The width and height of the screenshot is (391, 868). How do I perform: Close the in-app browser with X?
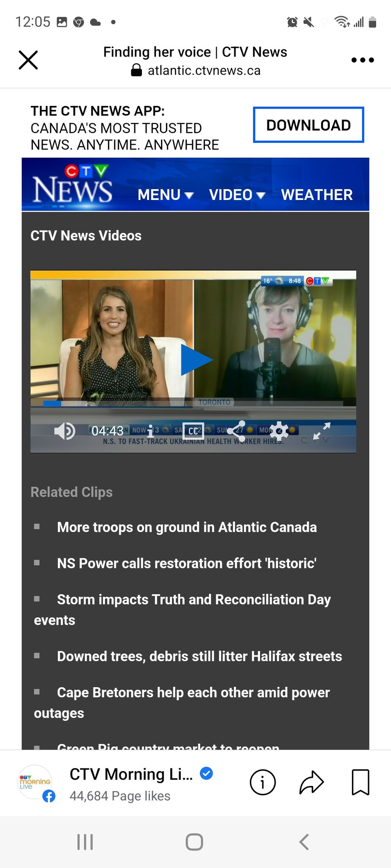(28, 60)
